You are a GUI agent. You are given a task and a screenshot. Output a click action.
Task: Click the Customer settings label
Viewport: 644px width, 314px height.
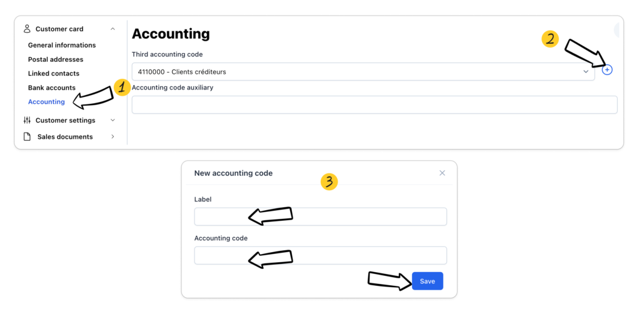click(65, 120)
